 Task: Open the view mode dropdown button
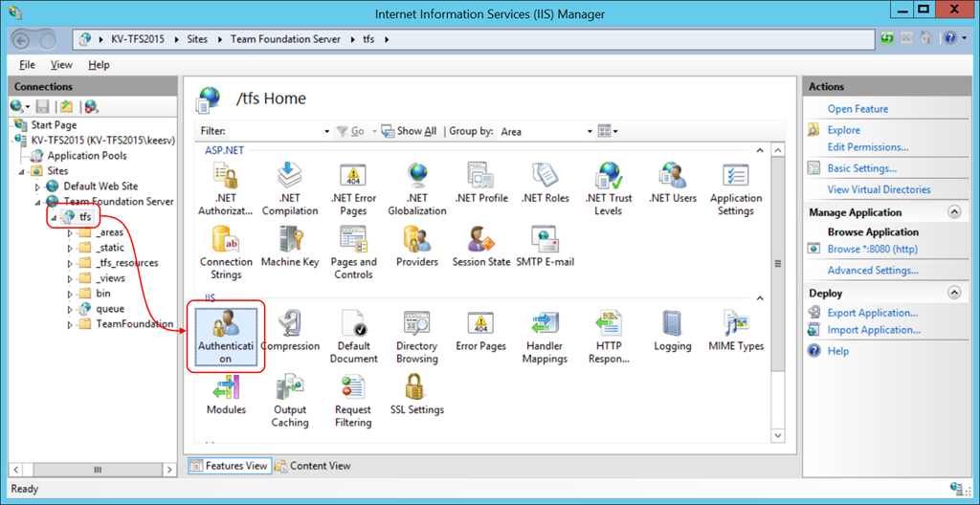(608, 131)
